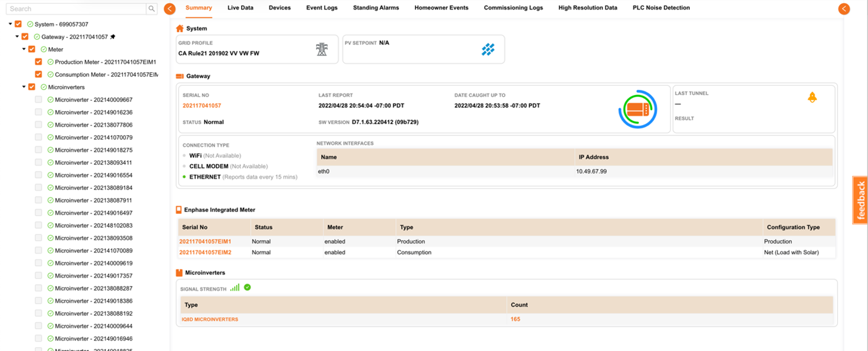Viewport: 868px width, 351px height.
Task: Open the Homeowner Events tab
Action: pyautogui.click(x=441, y=8)
